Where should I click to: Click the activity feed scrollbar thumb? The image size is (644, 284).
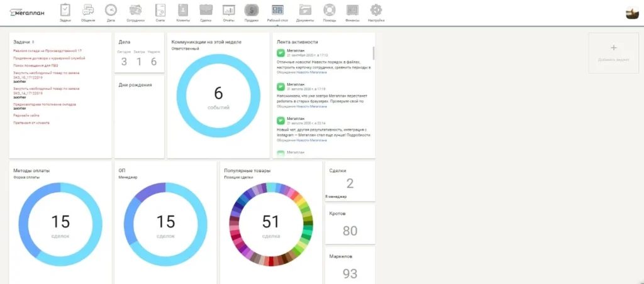tap(374, 53)
